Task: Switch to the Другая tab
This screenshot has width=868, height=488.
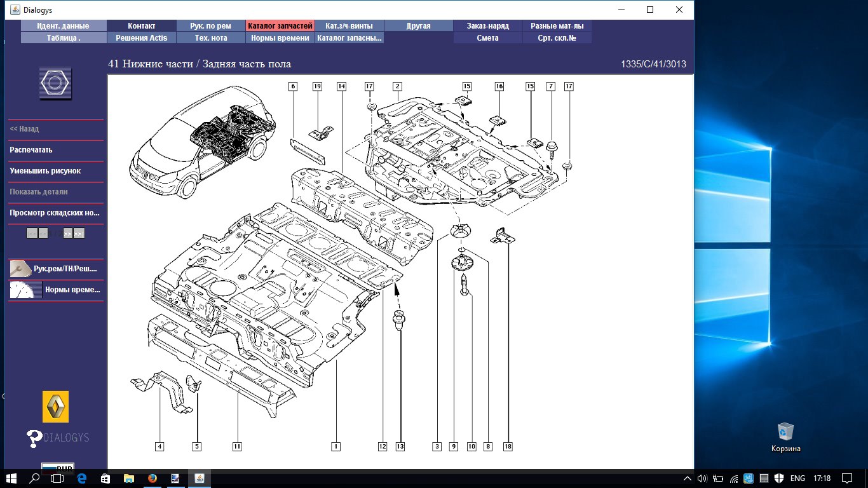Action: tap(419, 26)
